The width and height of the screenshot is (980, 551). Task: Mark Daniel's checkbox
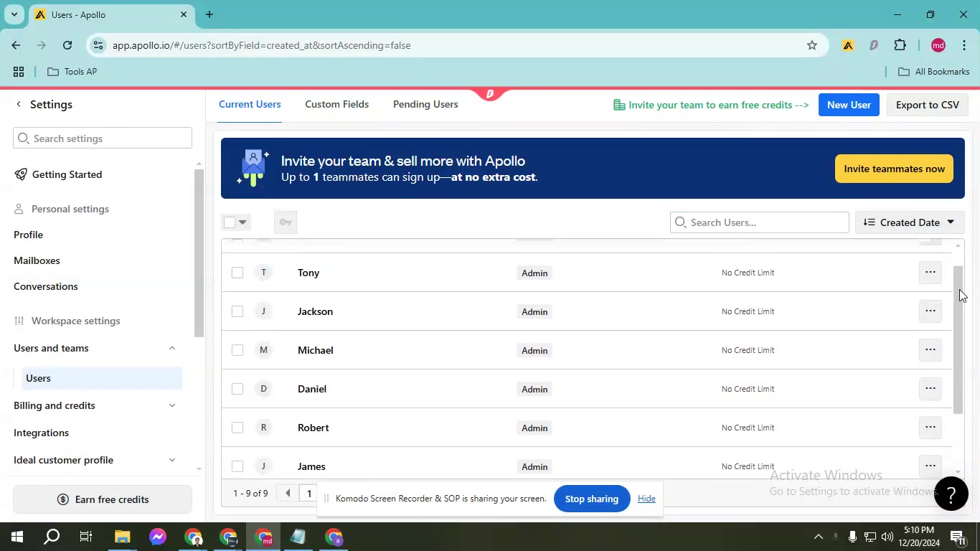(237, 389)
